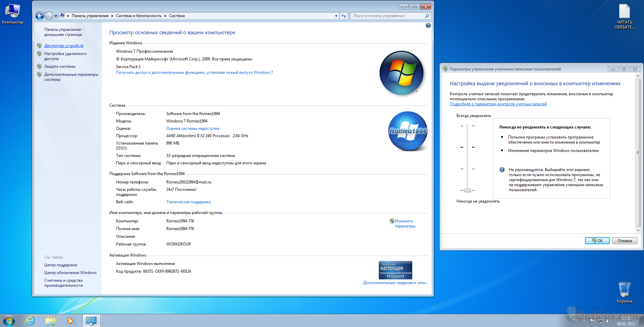Expand the address bar history dropdown arrow

[x=336, y=16]
